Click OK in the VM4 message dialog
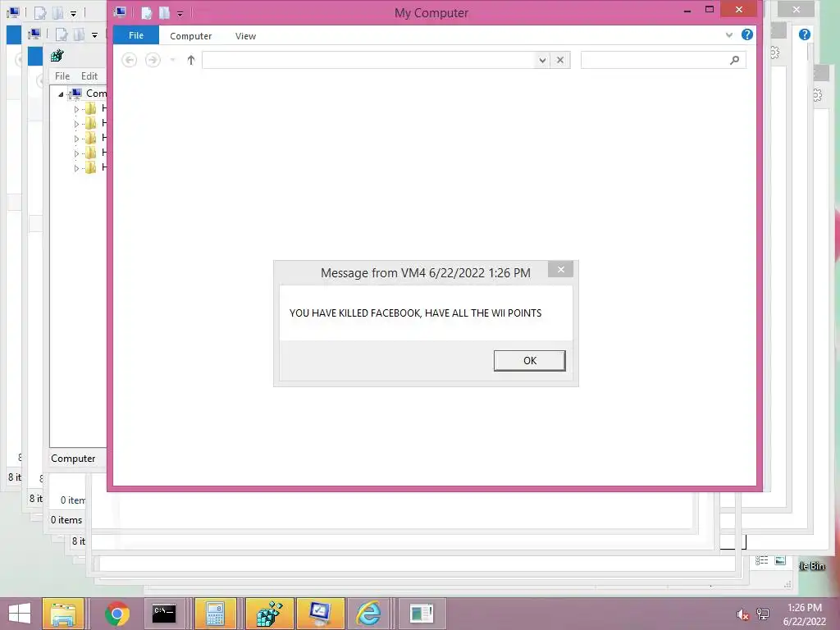Image resolution: width=840 pixels, height=630 pixels. click(529, 361)
